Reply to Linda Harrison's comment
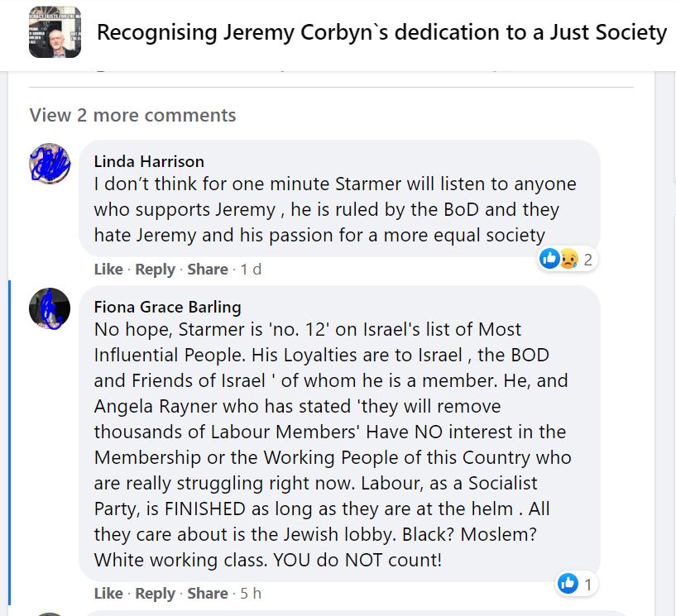 pyautogui.click(x=156, y=269)
